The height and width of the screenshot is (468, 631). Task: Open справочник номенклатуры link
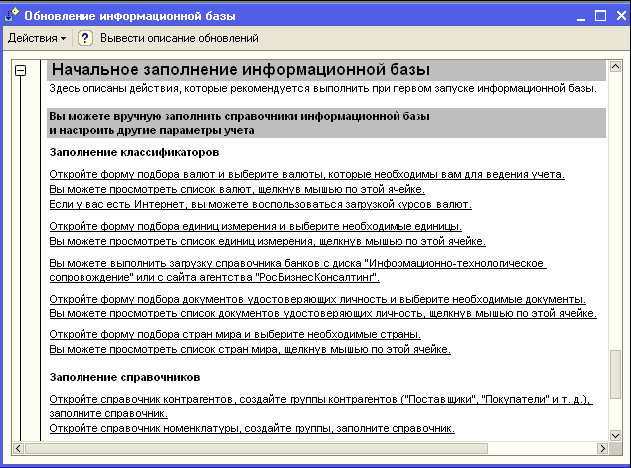point(252,428)
